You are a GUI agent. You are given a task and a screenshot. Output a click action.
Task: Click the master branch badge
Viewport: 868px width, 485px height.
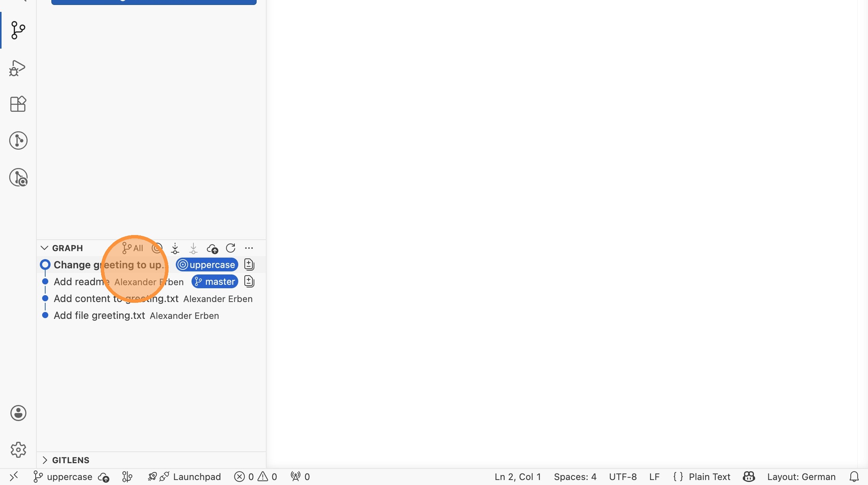click(x=215, y=282)
